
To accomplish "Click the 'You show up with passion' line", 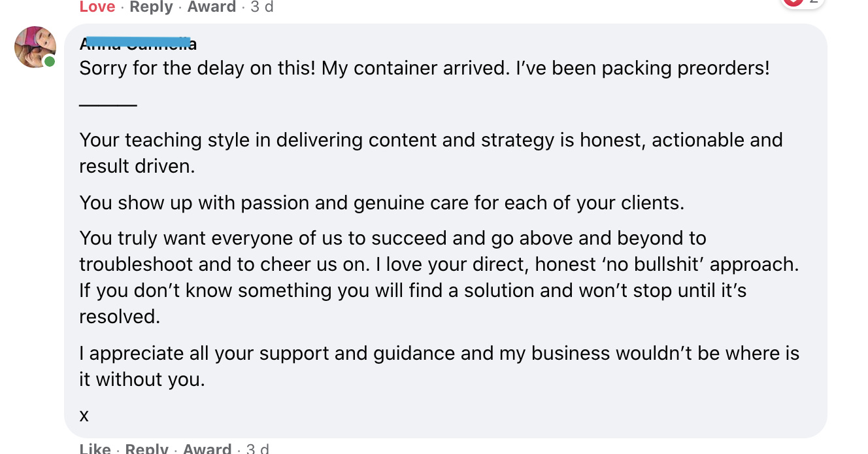I will [382, 203].
